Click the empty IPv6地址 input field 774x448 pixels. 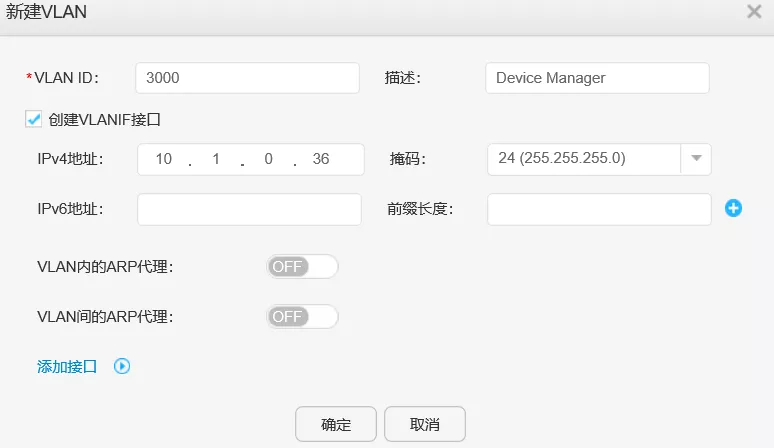tap(249, 209)
